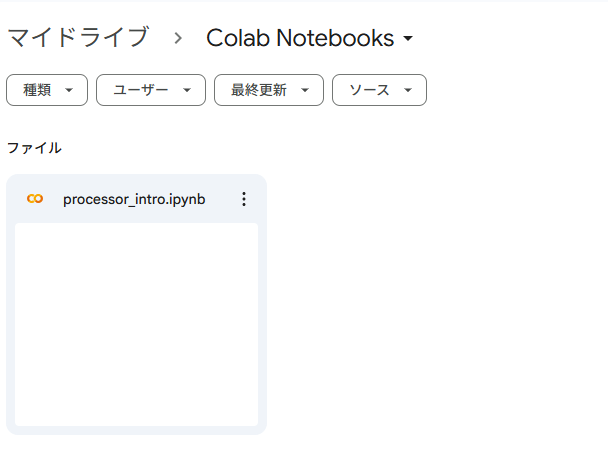Go to the マイドライブ breadcrumb
The image size is (608, 474).
tap(78, 38)
